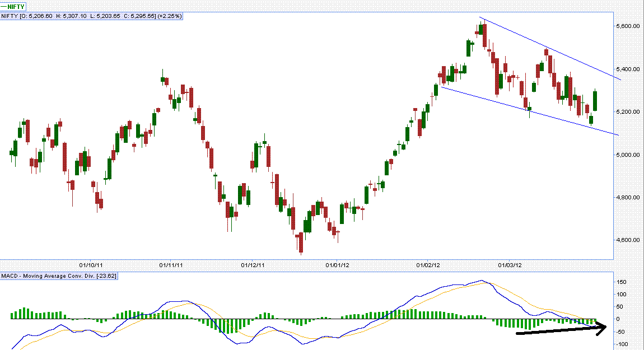Select the NIFTY legend label at top left
The width and height of the screenshot is (644, 350).
coord(13,7)
